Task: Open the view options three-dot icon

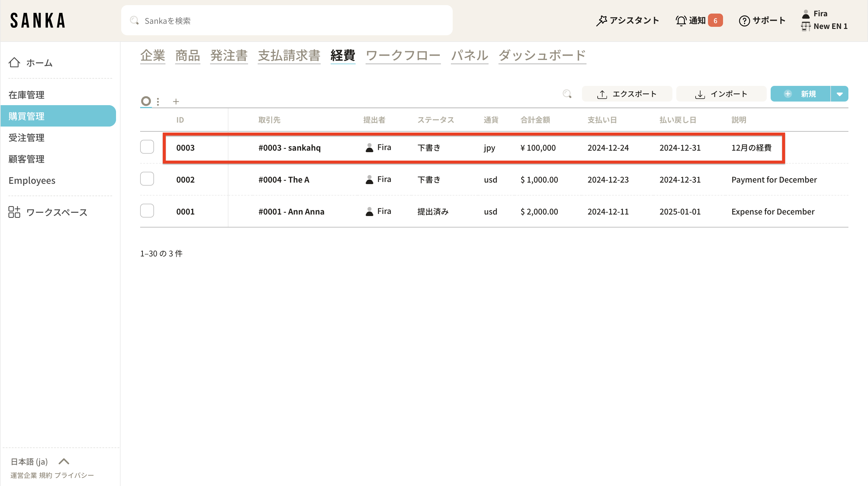Action: (x=158, y=101)
